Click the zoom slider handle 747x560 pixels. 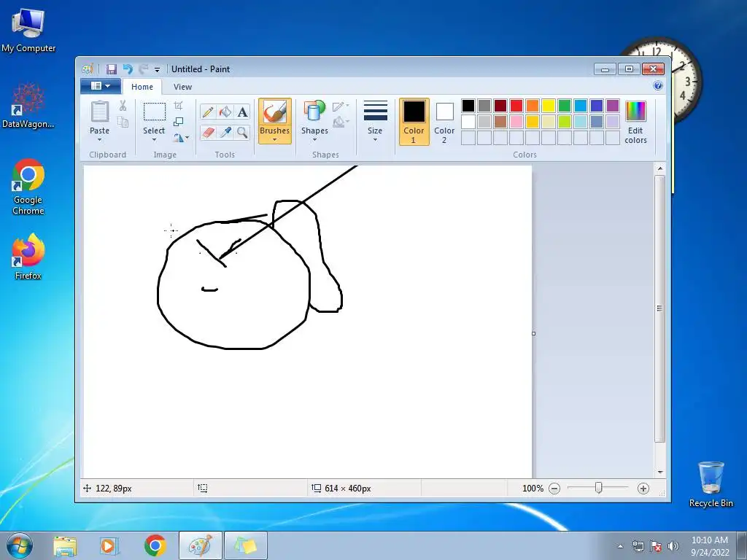click(598, 488)
